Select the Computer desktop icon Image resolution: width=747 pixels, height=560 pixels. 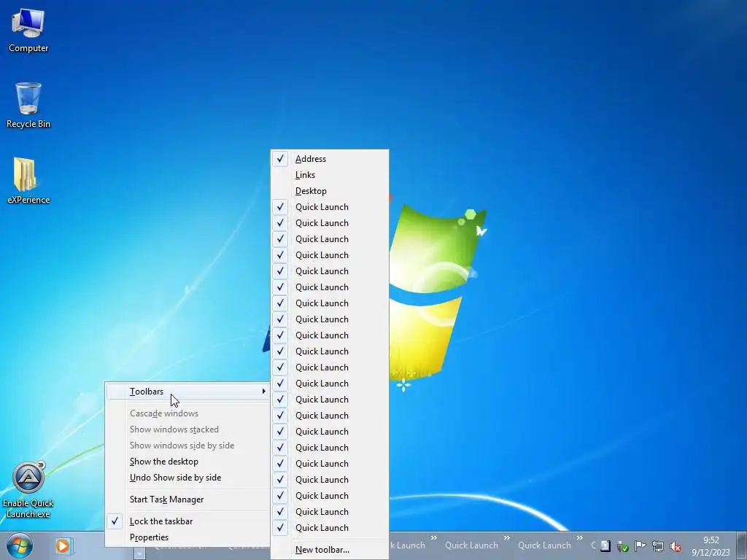28,31
